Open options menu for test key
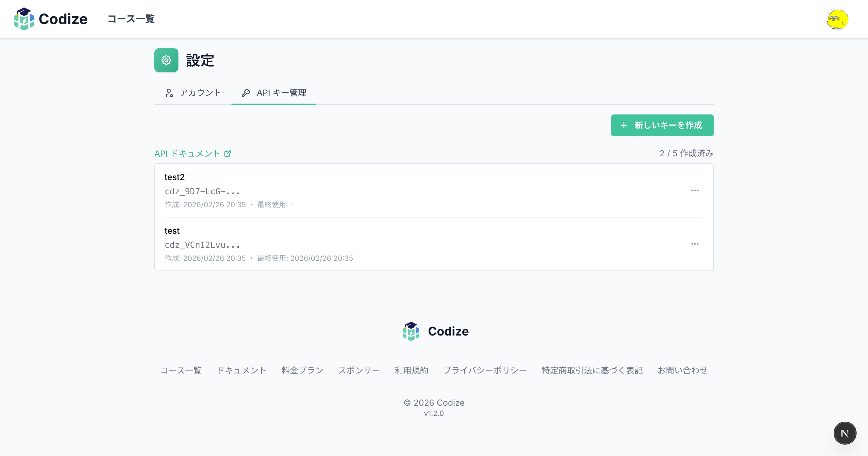 [x=694, y=244]
